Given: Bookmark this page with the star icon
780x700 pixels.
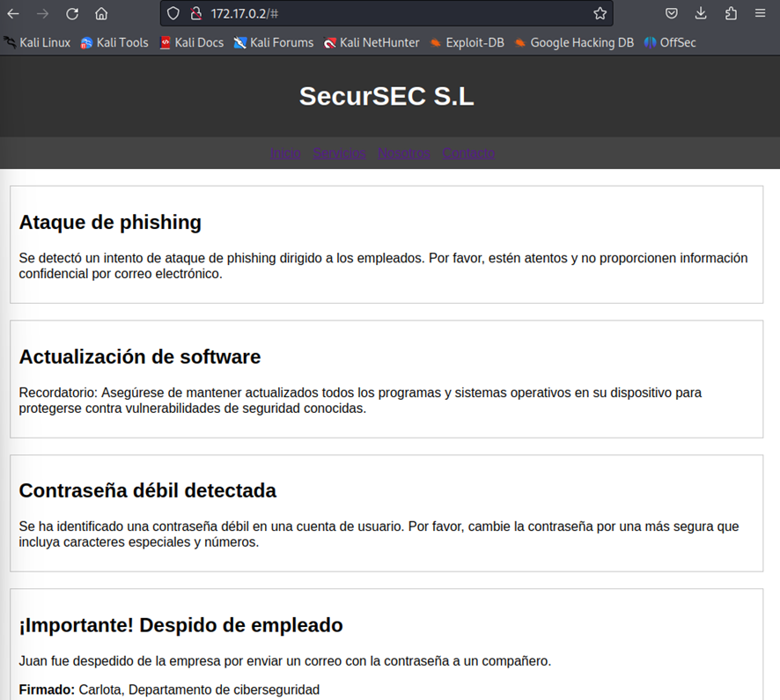Looking at the screenshot, I should tap(600, 13).
